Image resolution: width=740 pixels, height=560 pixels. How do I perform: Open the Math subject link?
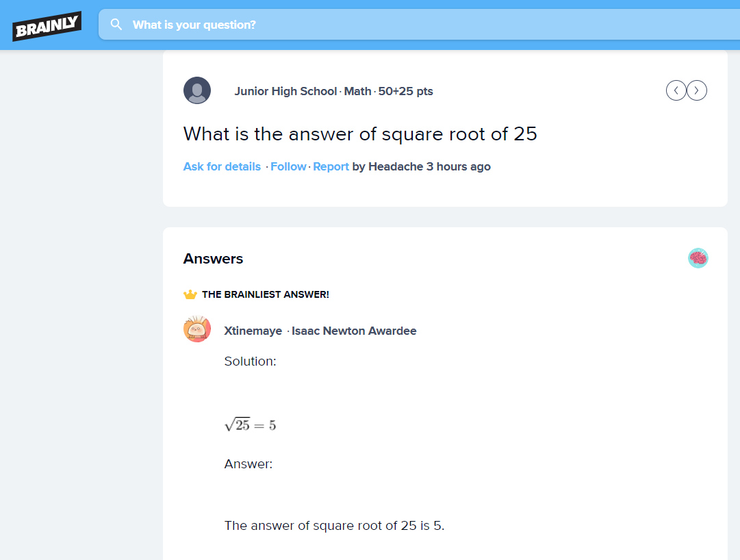point(357,91)
